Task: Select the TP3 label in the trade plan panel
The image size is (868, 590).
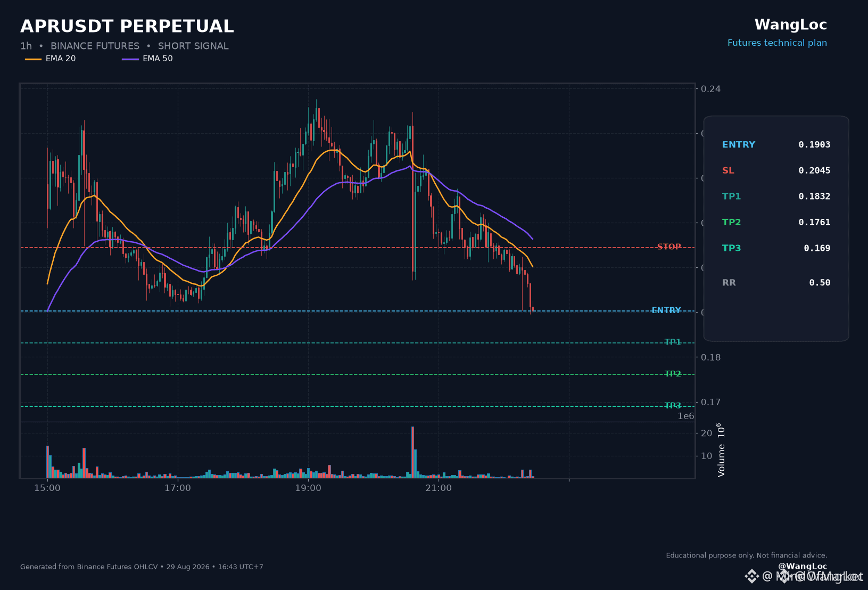Action: 732,248
